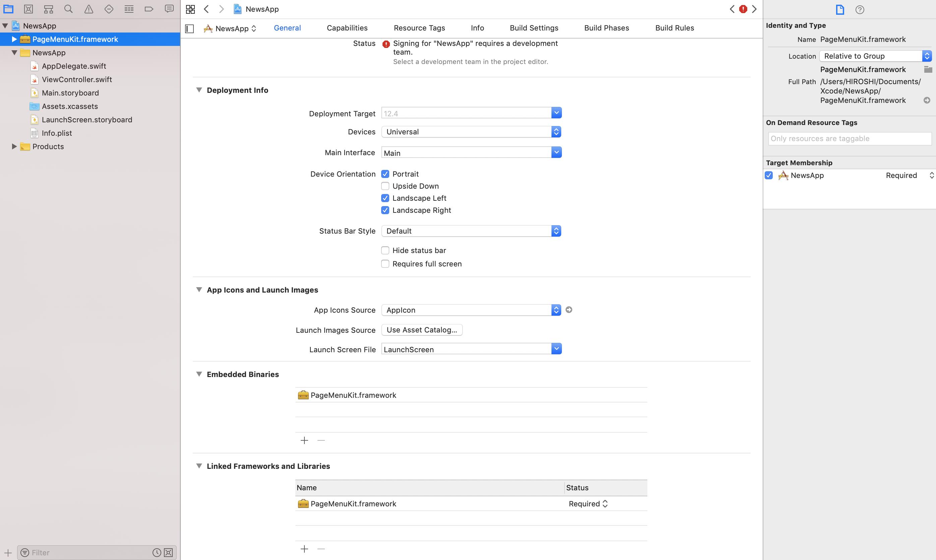Switch to Info tab
Viewport: 936px width, 560px height.
click(x=477, y=28)
